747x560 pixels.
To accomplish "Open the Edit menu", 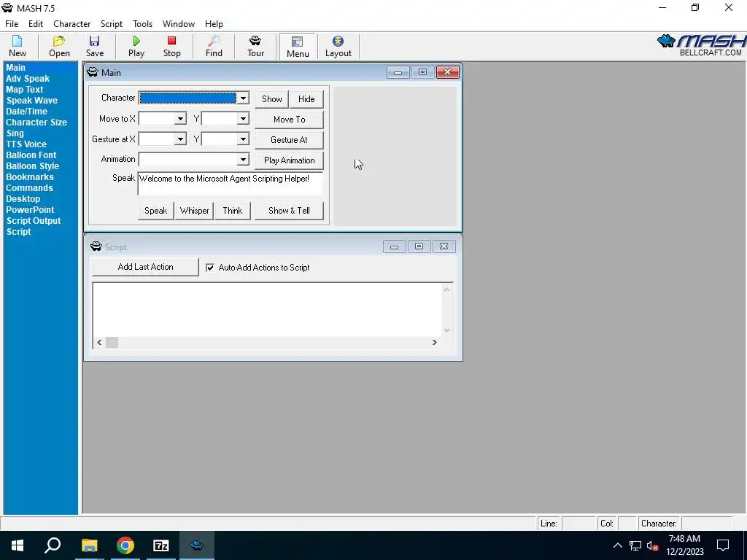I will click(36, 24).
